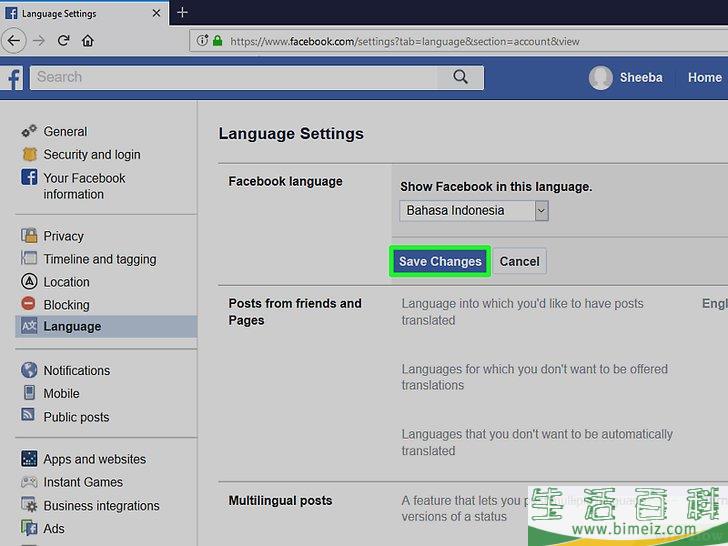728x546 pixels.
Task: Edit language to have posts translated into
Action: pos(522,312)
